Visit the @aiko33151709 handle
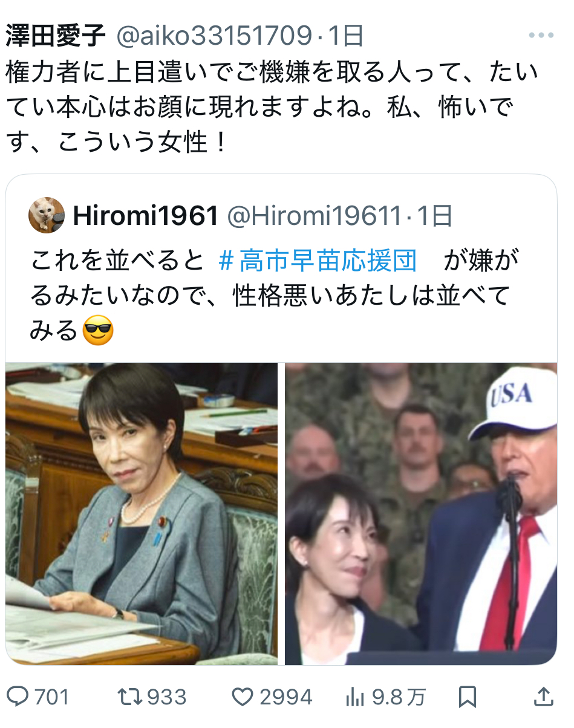Screen dimensions: 574x728 214,36
